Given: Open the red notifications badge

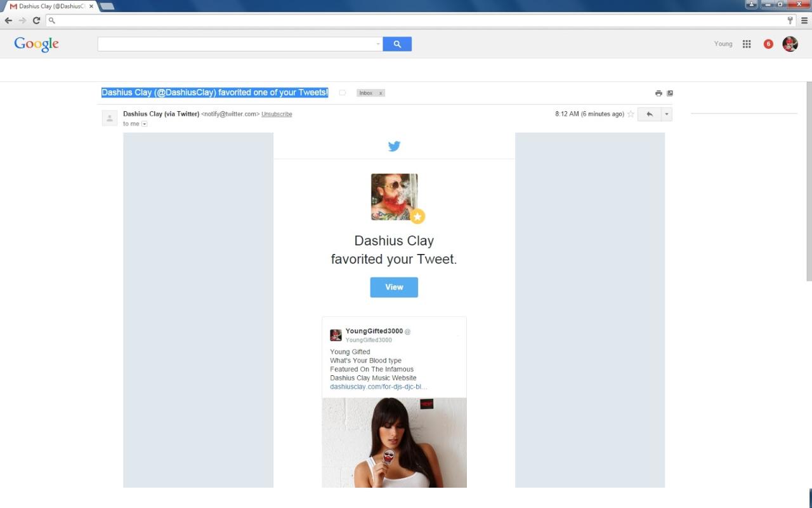Looking at the screenshot, I should click(x=768, y=44).
